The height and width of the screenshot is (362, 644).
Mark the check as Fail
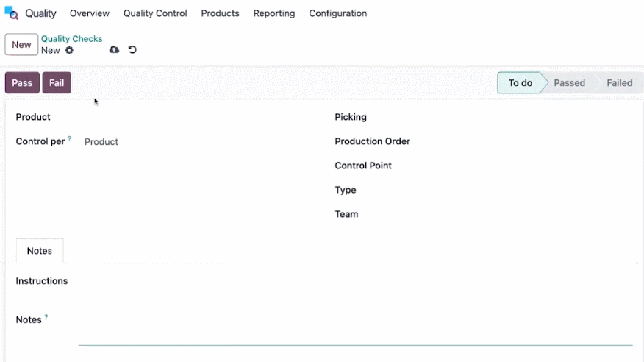pos(57,83)
